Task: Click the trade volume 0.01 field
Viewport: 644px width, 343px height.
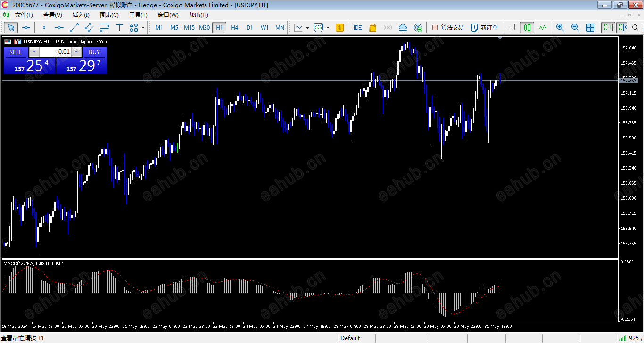Action: pos(55,52)
